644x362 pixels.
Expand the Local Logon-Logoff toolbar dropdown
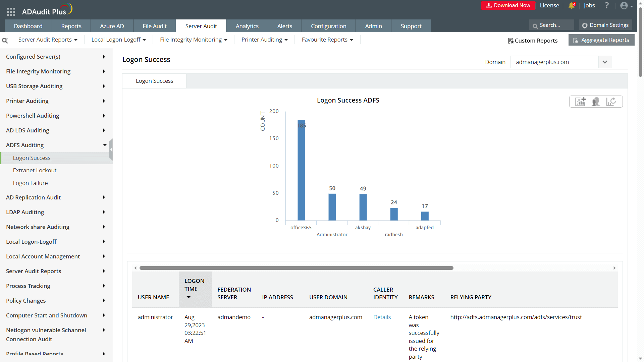click(118, 40)
